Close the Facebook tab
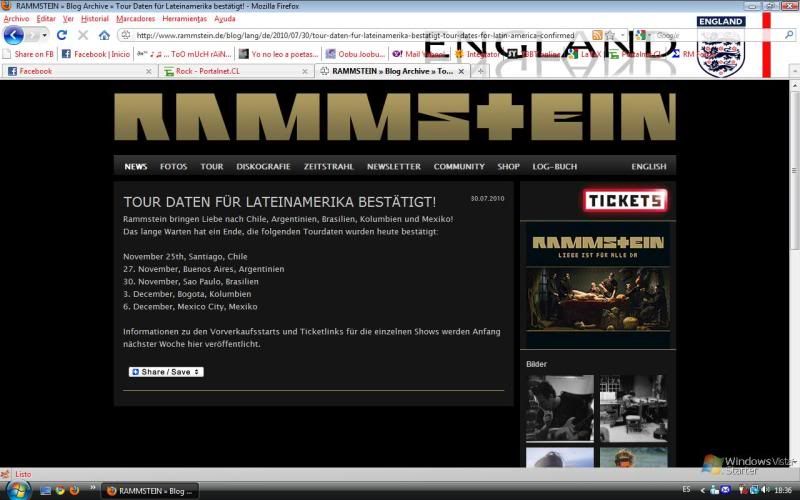This screenshot has height=500, width=800. (x=148, y=71)
